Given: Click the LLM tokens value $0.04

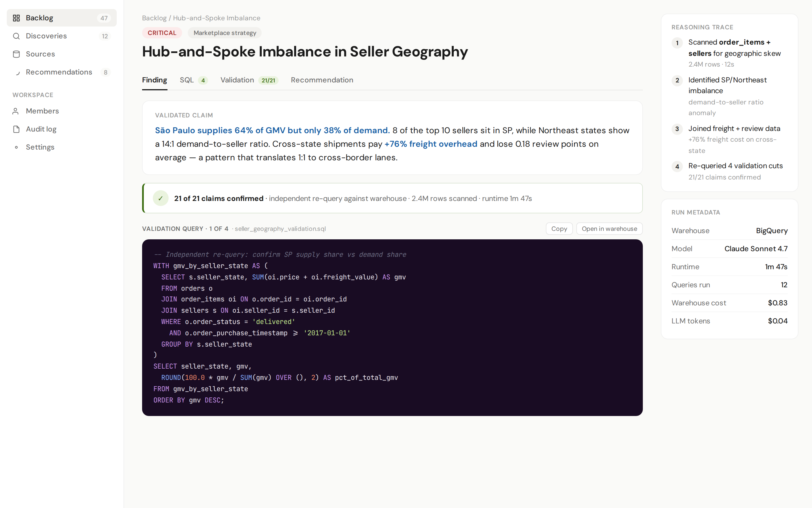Looking at the screenshot, I should point(777,321).
